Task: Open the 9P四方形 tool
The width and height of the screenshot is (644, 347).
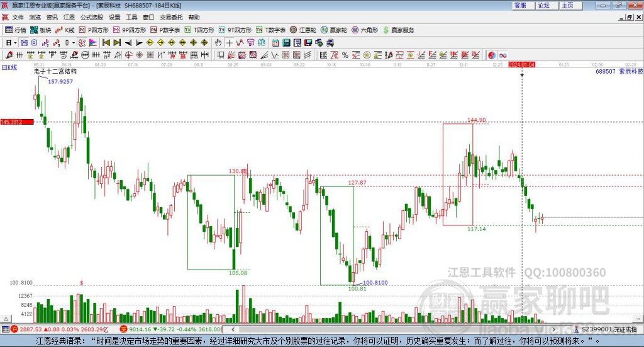Action: [130, 30]
